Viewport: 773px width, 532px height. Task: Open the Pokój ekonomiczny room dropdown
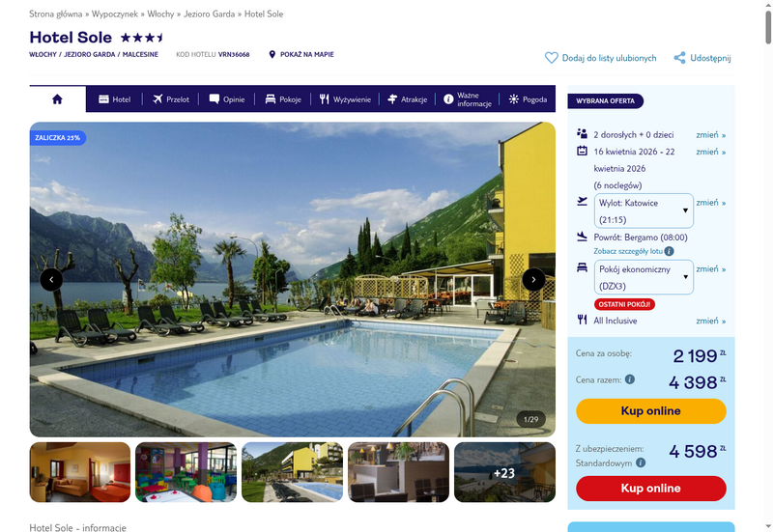pyautogui.click(x=644, y=277)
